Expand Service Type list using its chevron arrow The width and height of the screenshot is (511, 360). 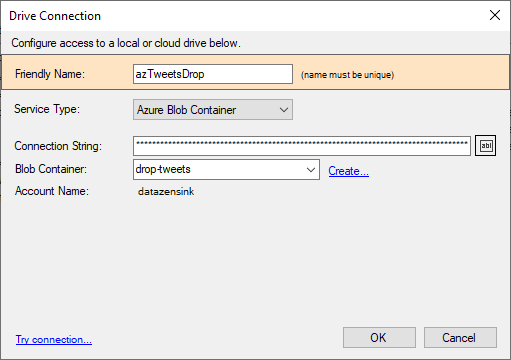tap(284, 110)
